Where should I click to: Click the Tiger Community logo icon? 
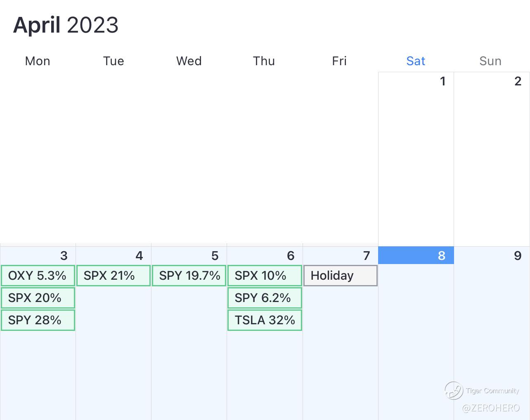(454, 390)
